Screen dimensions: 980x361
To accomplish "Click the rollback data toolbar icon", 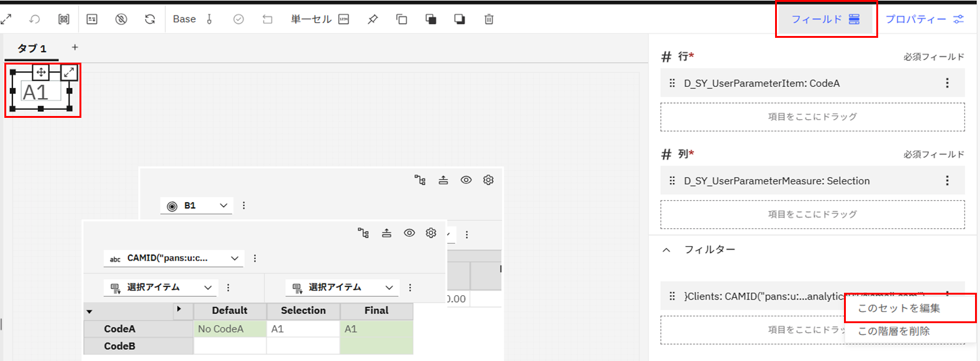I will click(x=267, y=19).
